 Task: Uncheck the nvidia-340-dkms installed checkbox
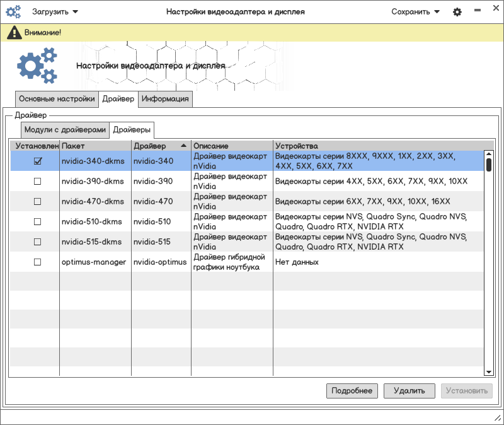[37, 161]
